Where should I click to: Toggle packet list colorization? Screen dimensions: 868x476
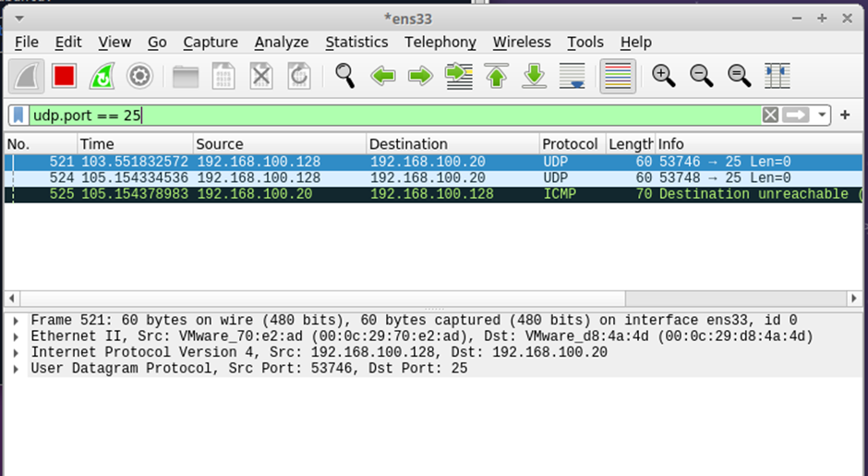pyautogui.click(x=618, y=76)
